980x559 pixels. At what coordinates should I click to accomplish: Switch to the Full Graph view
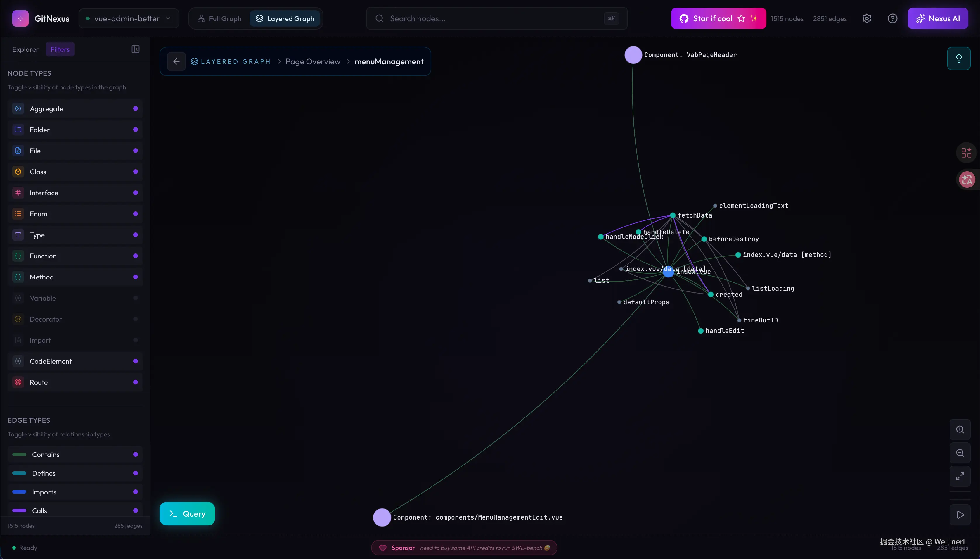[219, 18]
